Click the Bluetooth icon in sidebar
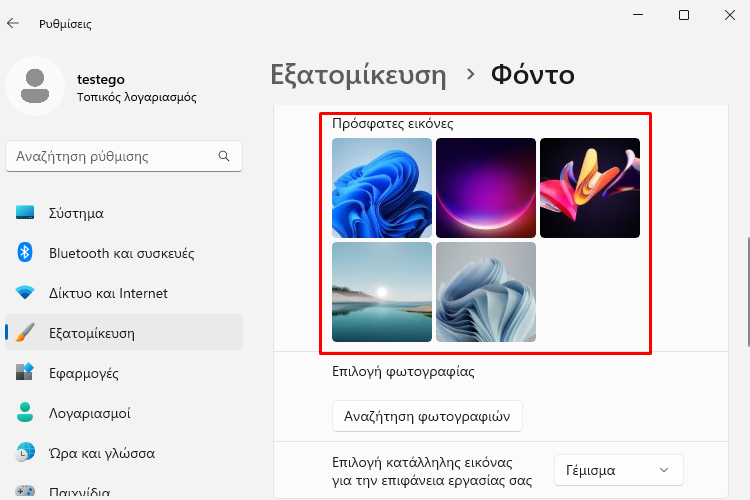750x500 pixels. pos(25,252)
